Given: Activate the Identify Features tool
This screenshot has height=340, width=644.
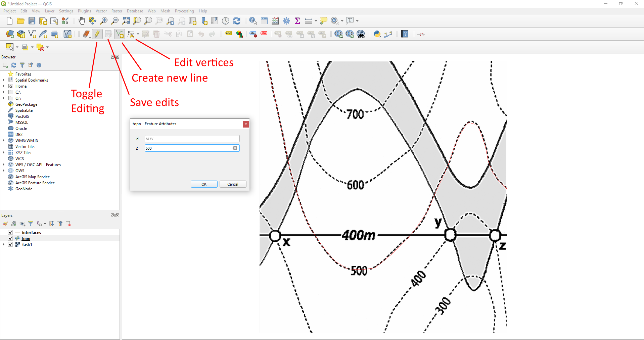Looking at the screenshot, I should tap(253, 21).
